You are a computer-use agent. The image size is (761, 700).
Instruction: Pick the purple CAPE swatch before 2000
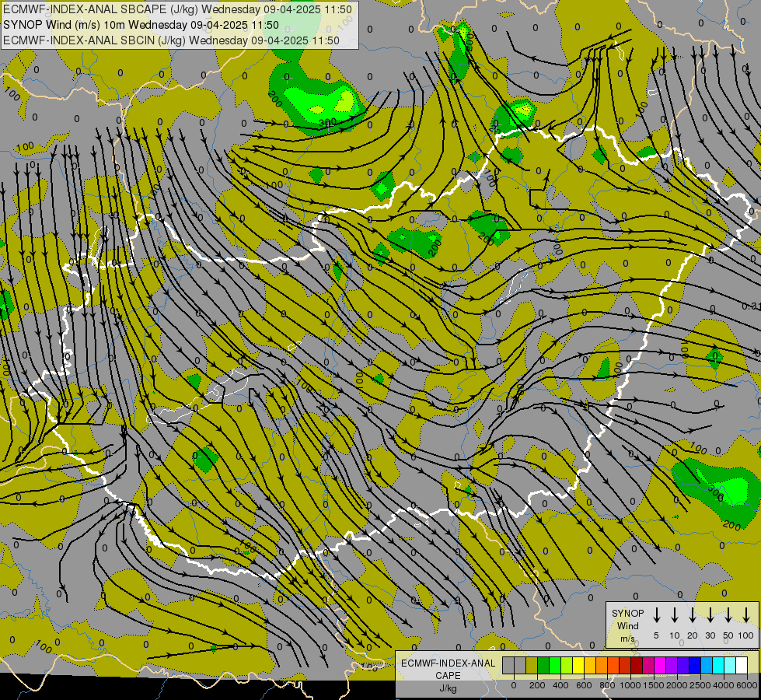pos(672,665)
